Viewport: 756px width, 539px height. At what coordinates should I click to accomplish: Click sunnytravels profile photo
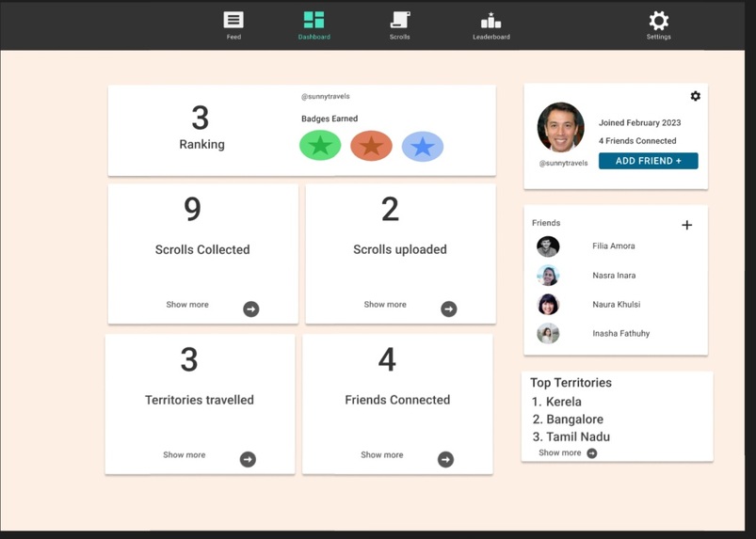(561, 127)
